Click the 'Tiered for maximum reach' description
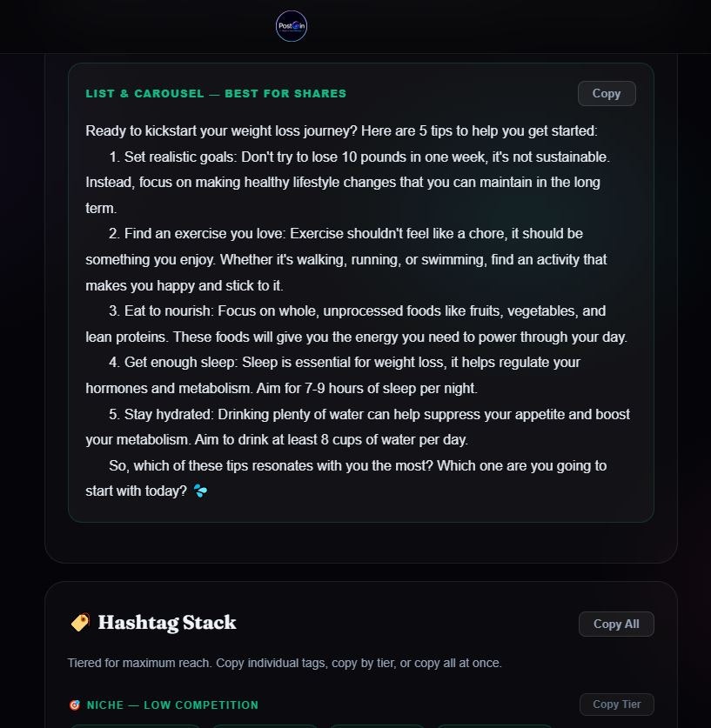The height and width of the screenshot is (728, 711). click(285, 663)
